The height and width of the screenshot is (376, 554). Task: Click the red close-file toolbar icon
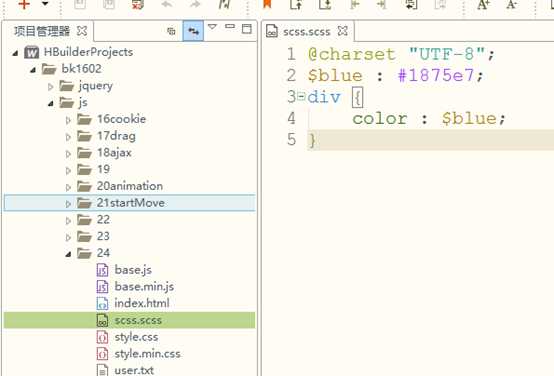click(137, 4)
